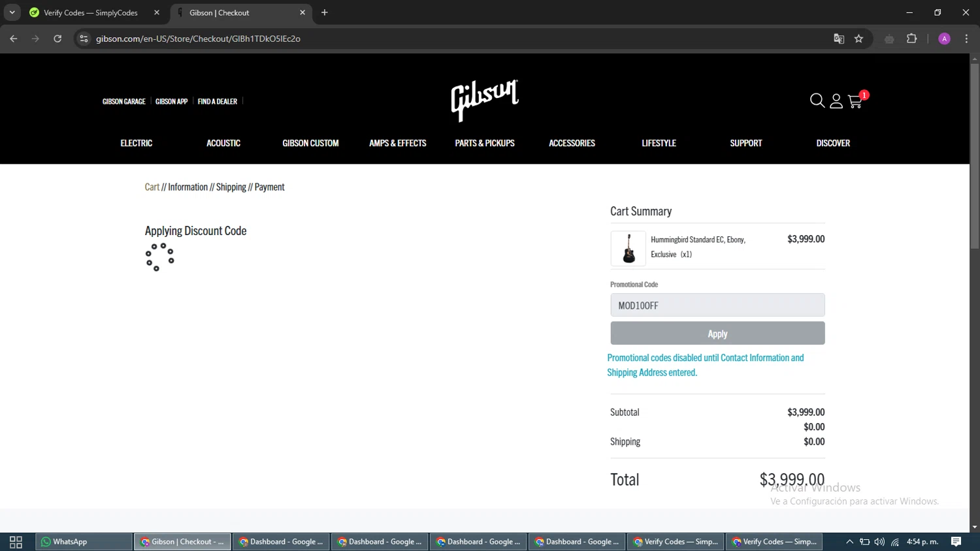Viewport: 980px width, 551px height.
Task: Open the browser extensions puzzle icon
Action: [x=912, y=39]
